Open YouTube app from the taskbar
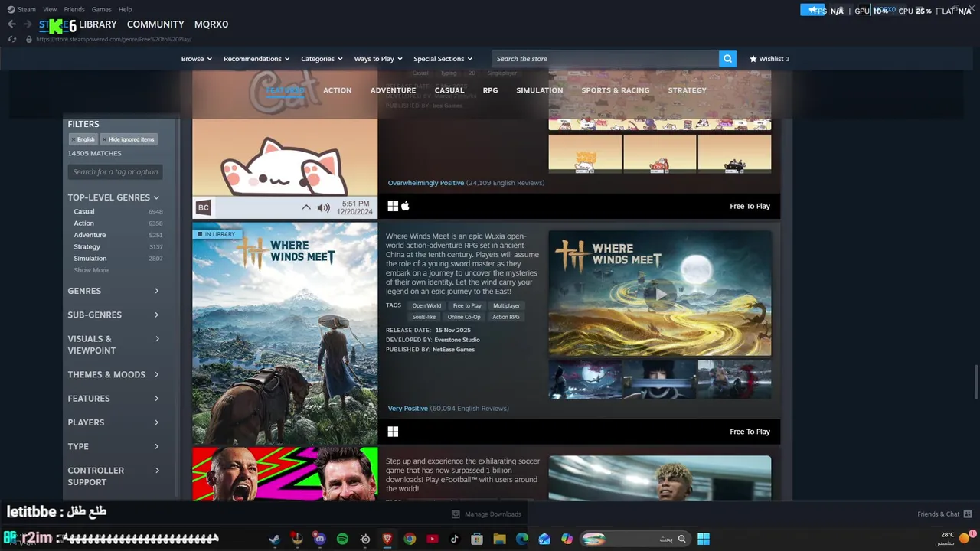Screen dimensions: 980x551 (433, 539)
